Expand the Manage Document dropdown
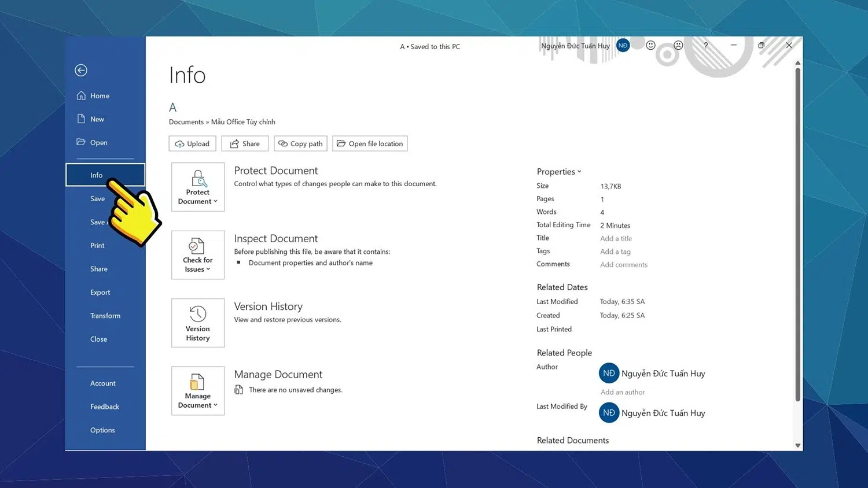868x488 pixels. point(198,391)
